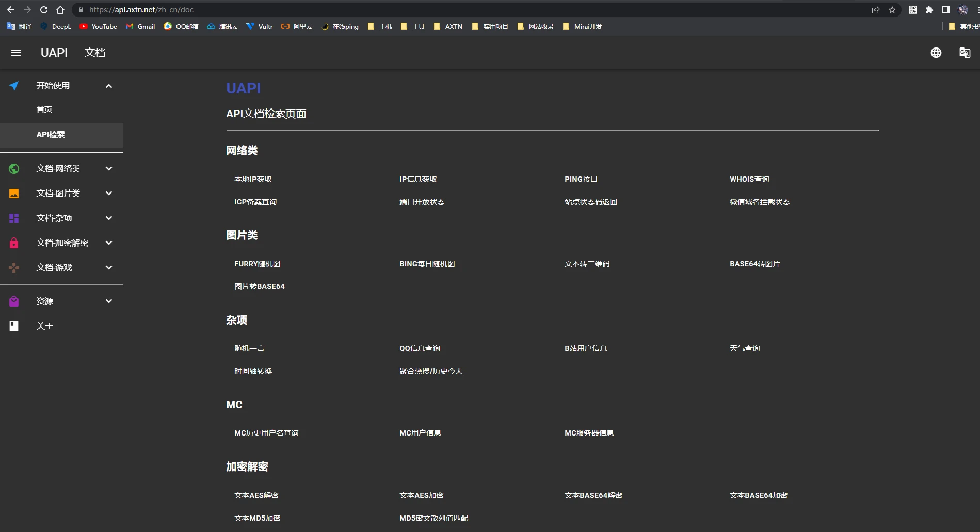Go back with browser back arrow

11,10
